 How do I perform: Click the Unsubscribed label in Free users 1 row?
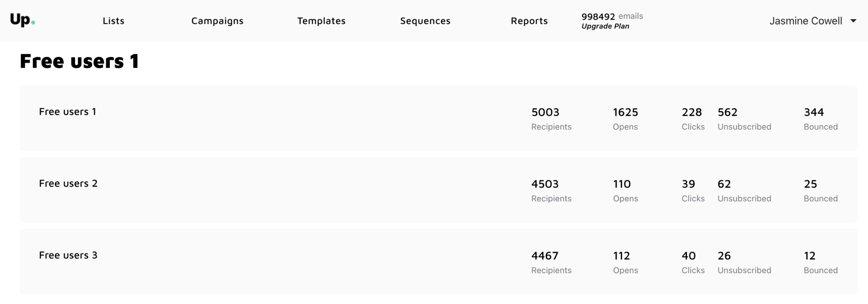[744, 127]
